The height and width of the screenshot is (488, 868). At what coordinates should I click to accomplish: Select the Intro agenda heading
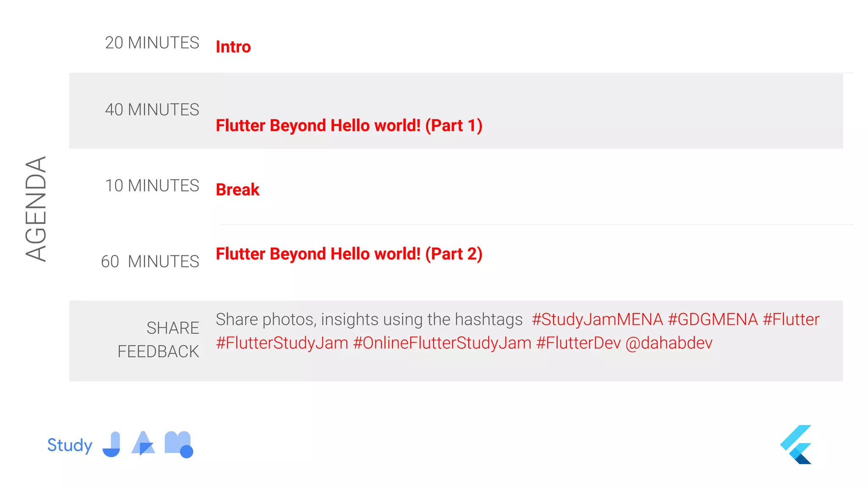coord(233,47)
